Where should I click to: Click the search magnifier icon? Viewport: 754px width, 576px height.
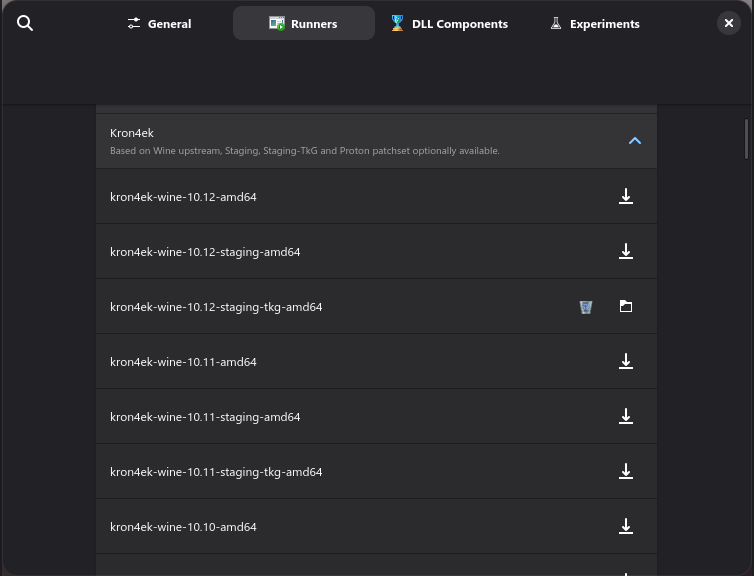pyautogui.click(x=25, y=23)
